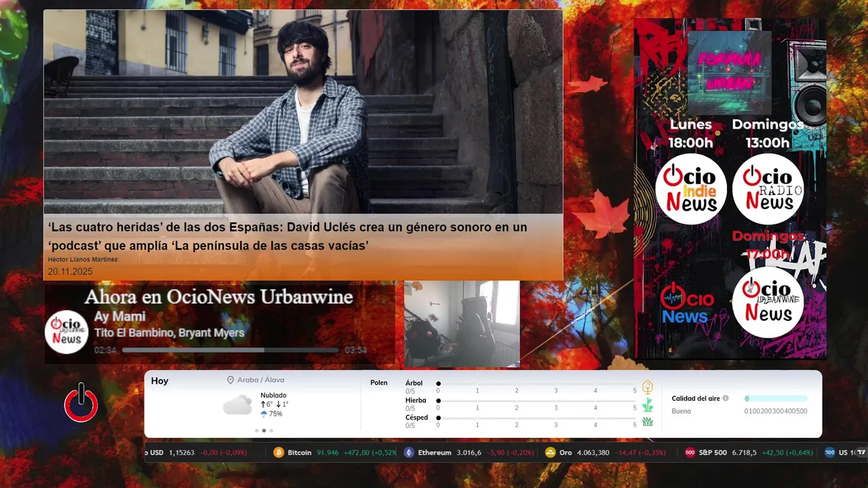Click the Oro price 4.063,380
This screenshot has height=488, width=868.
click(x=593, y=453)
